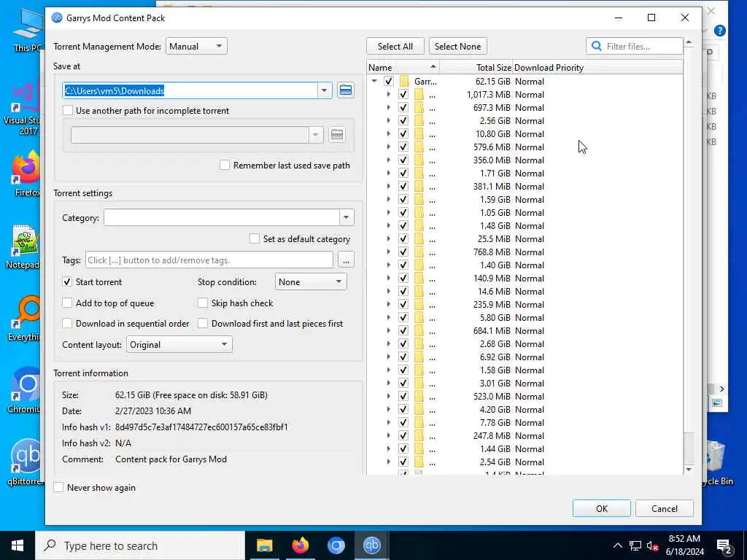Confirm with the OK button

click(x=601, y=508)
